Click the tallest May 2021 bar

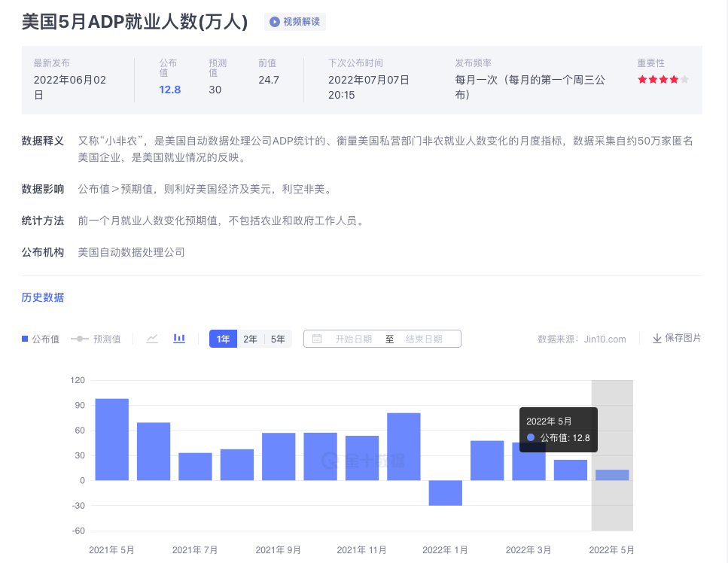(112, 440)
